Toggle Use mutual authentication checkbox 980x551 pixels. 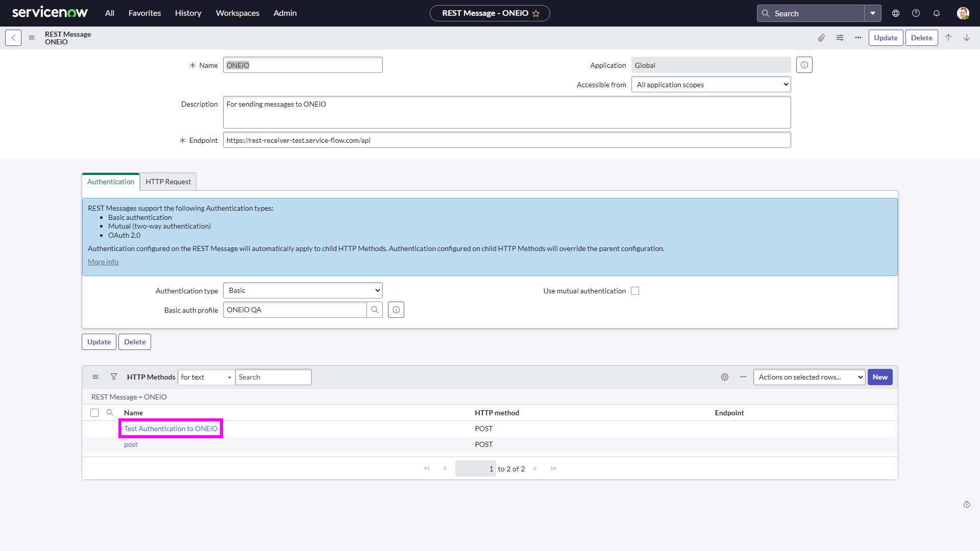(x=635, y=291)
